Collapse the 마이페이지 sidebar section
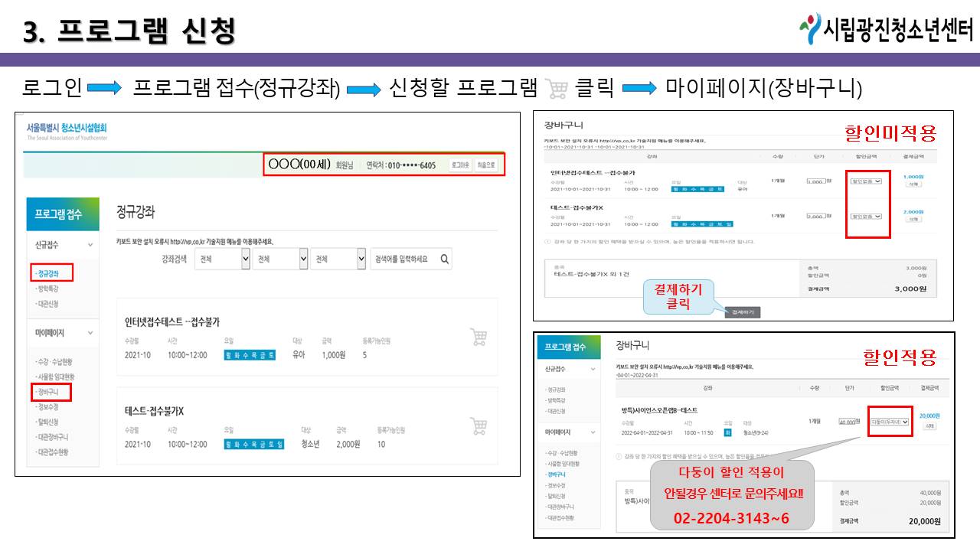 [x=90, y=333]
